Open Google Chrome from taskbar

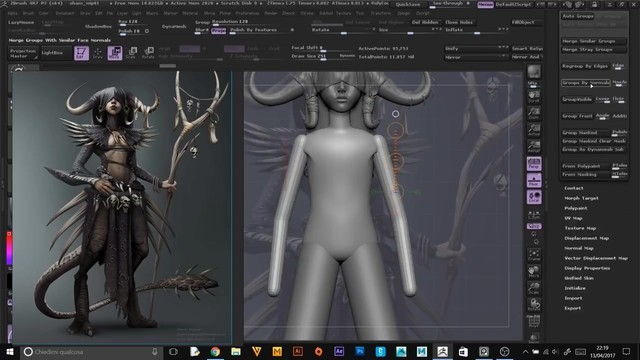point(215,351)
